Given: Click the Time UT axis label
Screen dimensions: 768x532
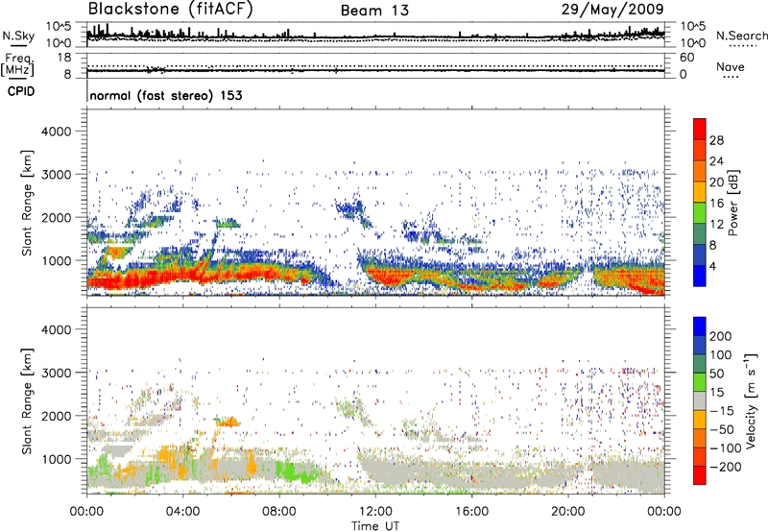Looking at the screenshot, I should pos(375,526).
